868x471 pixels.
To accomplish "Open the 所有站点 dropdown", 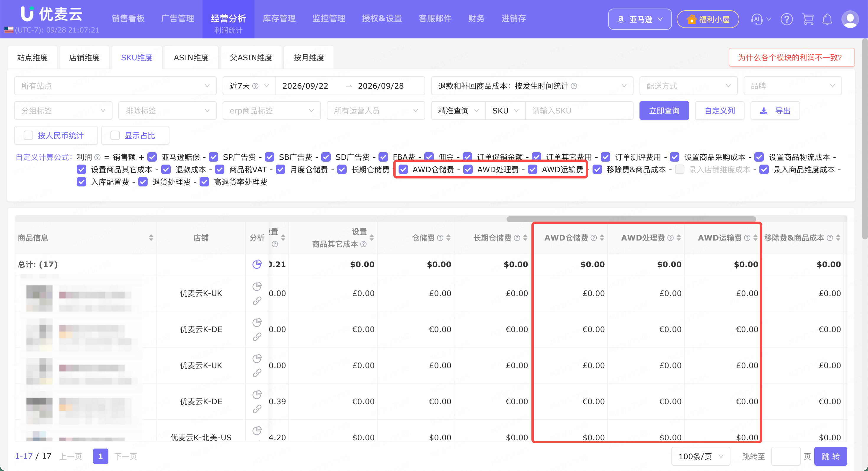I will coord(115,86).
